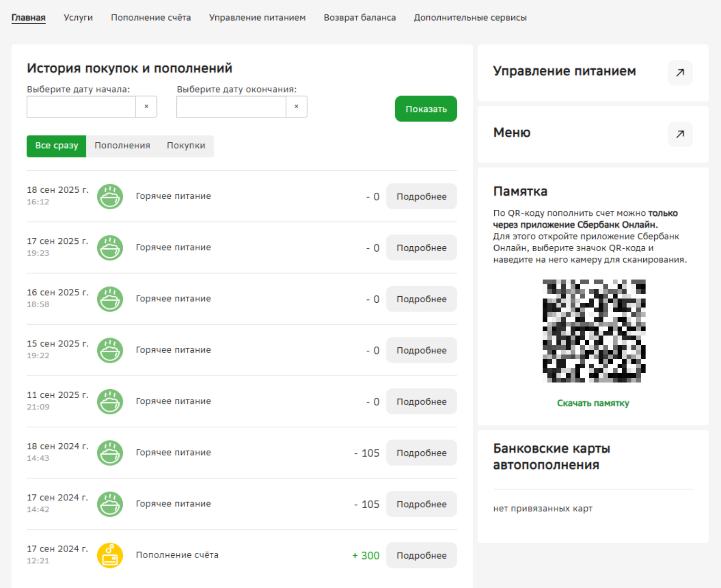Screen dimensions: 721x588
Task: Click the QR code image
Action: pyautogui.click(x=594, y=331)
